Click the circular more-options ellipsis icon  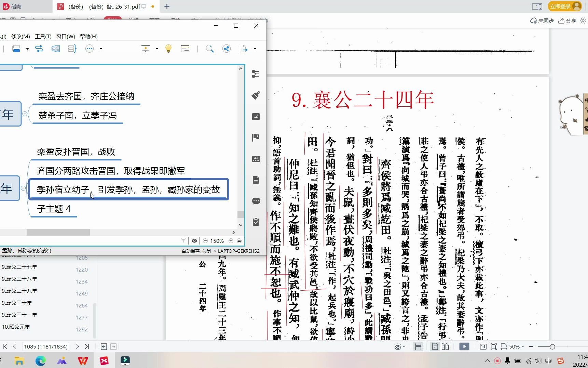coord(90,49)
